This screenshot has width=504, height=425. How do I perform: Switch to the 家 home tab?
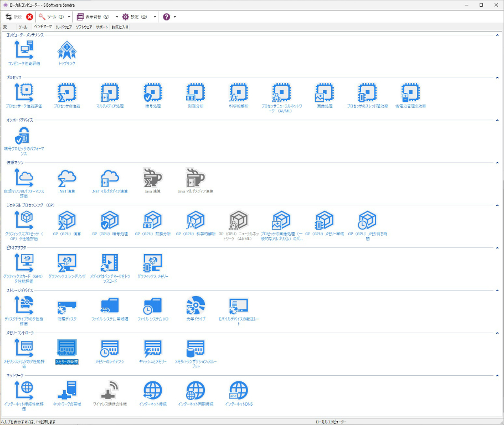click(x=5, y=27)
